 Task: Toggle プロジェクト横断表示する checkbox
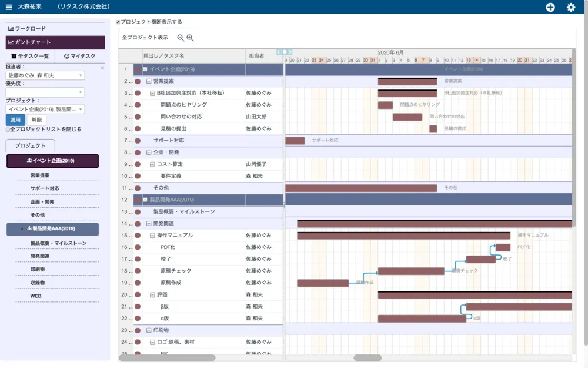[118, 22]
